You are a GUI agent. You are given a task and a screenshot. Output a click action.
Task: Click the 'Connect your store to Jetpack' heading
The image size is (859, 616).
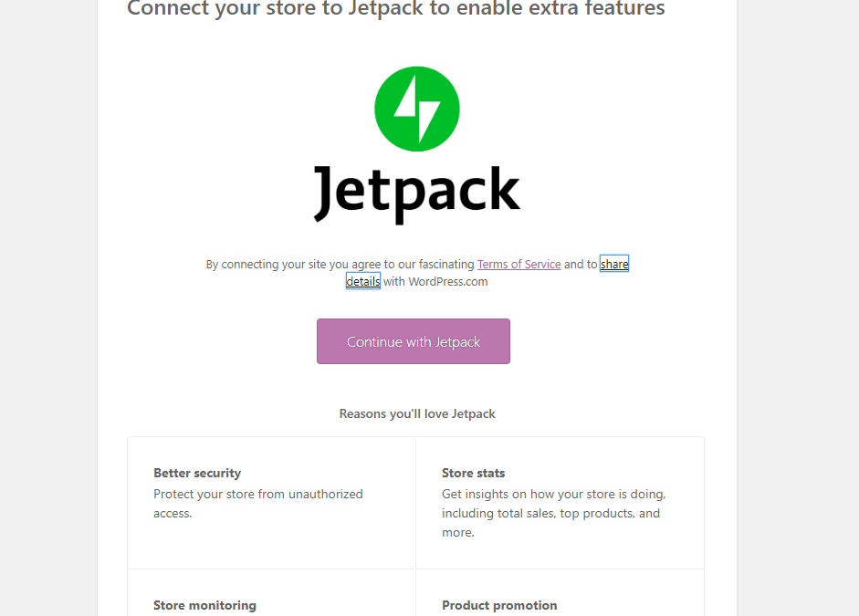(x=395, y=8)
